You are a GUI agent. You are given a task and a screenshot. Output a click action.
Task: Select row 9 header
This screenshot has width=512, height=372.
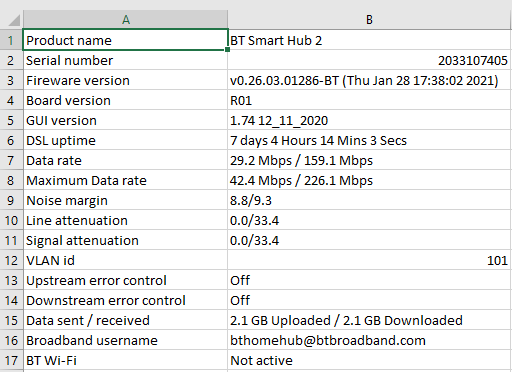coord(11,200)
